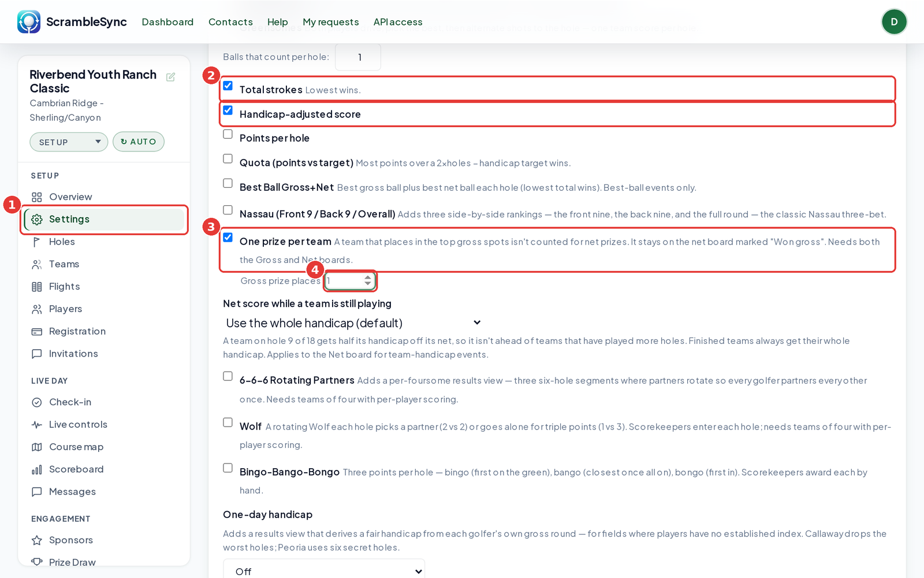Click the Check-in checkmark circle icon

[x=37, y=402]
